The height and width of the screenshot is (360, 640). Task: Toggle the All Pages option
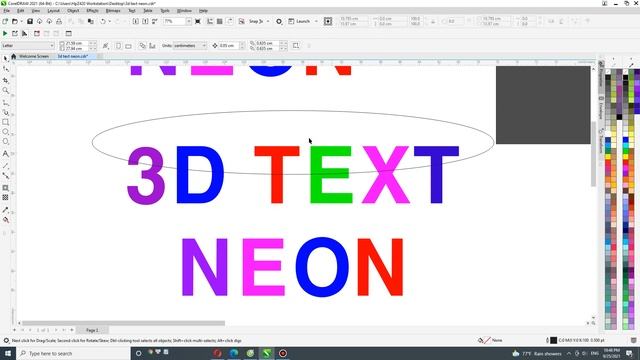142,46
